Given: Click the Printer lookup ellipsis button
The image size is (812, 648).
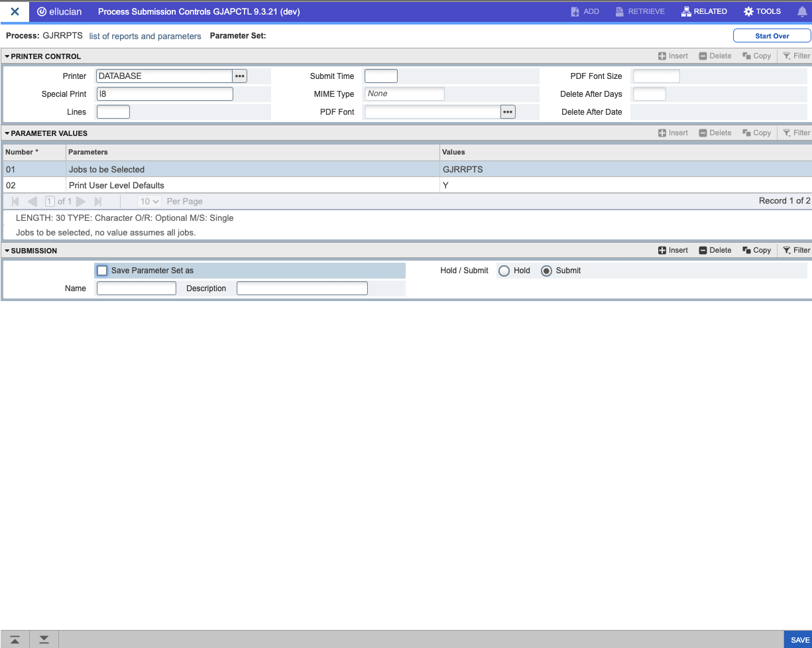Looking at the screenshot, I should 240,76.
